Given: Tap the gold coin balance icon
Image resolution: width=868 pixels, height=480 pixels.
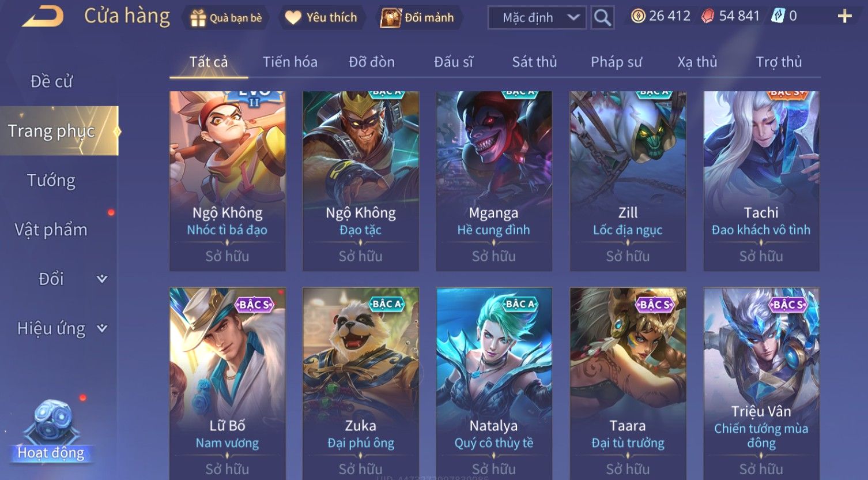Looking at the screenshot, I should (x=637, y=16).
